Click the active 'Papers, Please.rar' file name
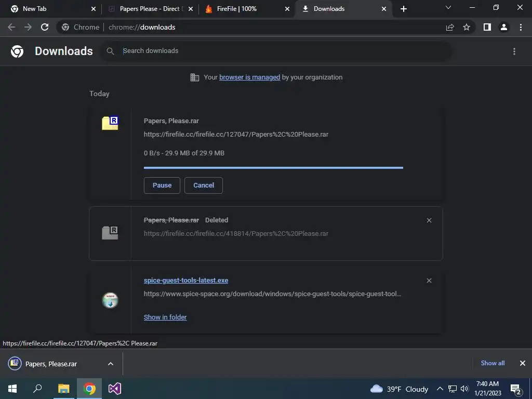 pyautogui.click(x=171, y=121)
